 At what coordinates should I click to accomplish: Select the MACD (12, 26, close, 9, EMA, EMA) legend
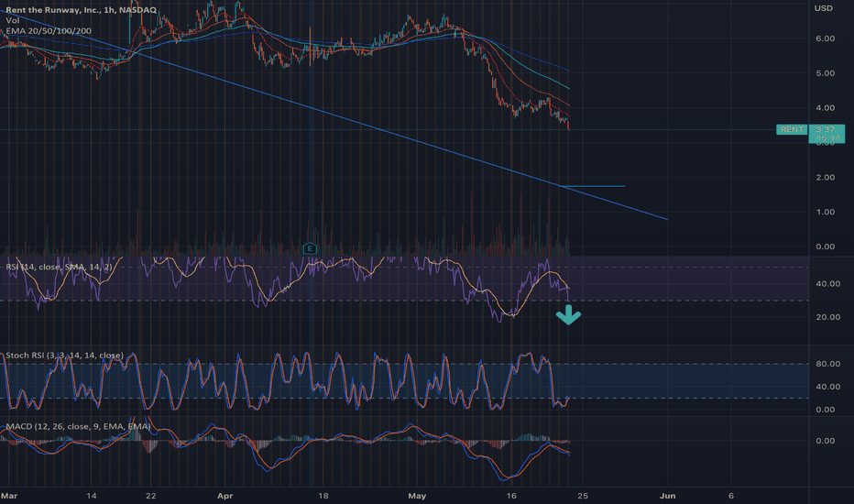tap(78, 426)
